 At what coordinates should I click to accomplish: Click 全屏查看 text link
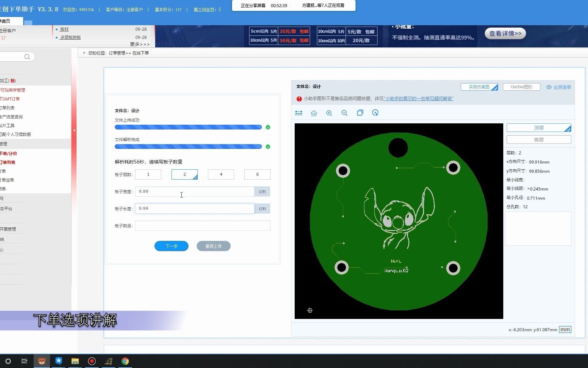562,87
